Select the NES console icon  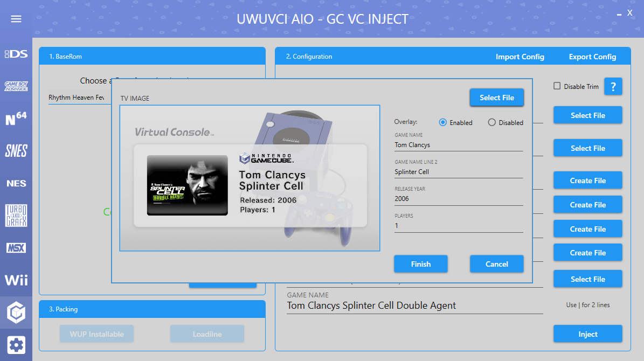coord(16,183)
